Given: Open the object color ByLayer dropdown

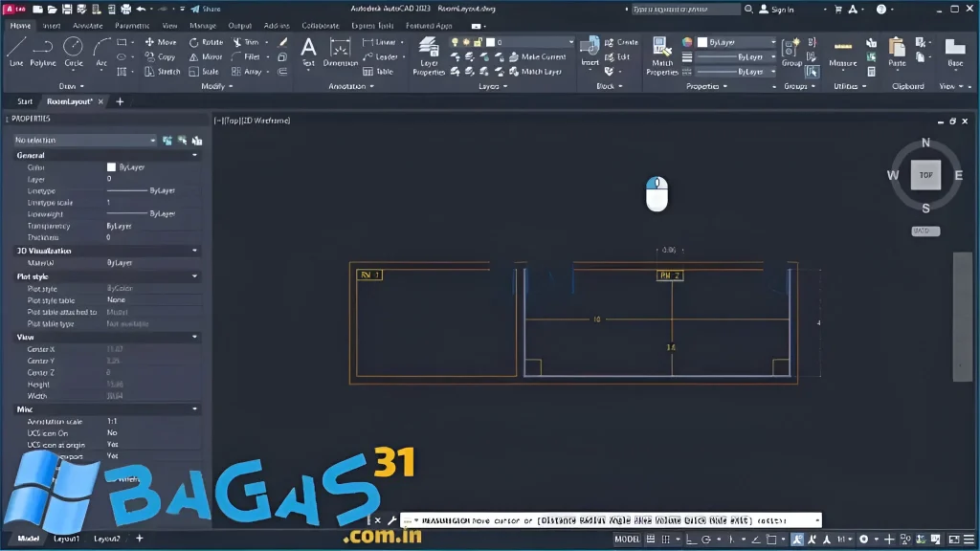Looking at the screenshot, I should point(737,42).
